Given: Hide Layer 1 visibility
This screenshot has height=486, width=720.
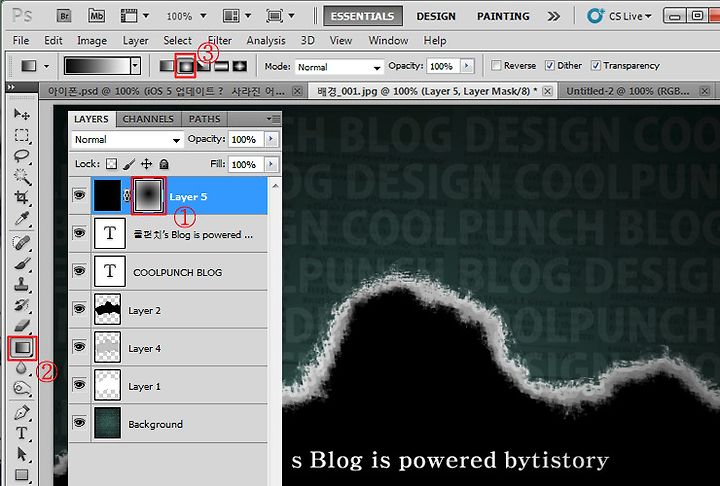Looking at the screenshot, I should 79,384.
